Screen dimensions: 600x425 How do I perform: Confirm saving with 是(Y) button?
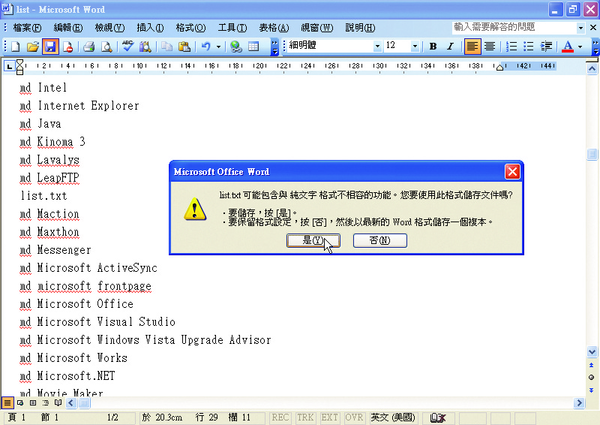[313, 240]
